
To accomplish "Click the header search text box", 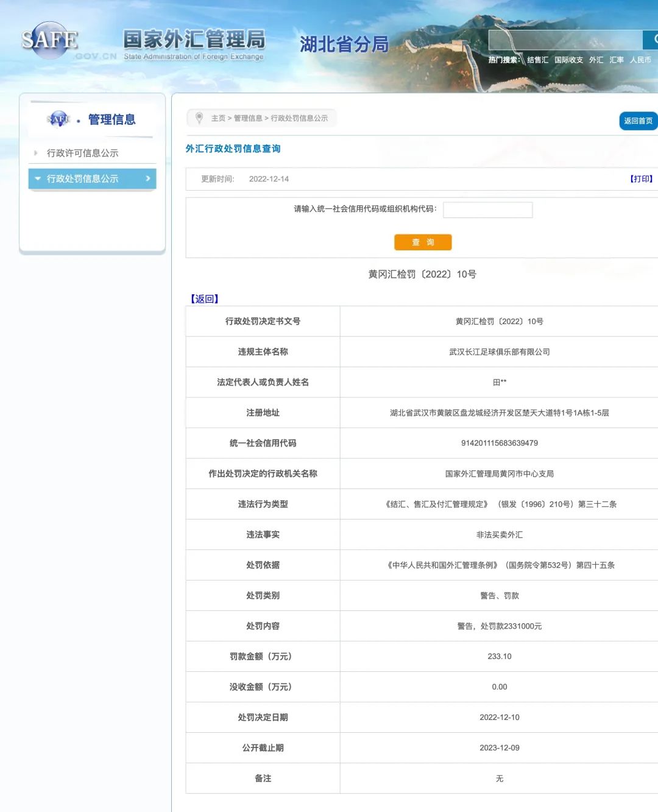I will [x=565, y=40].
